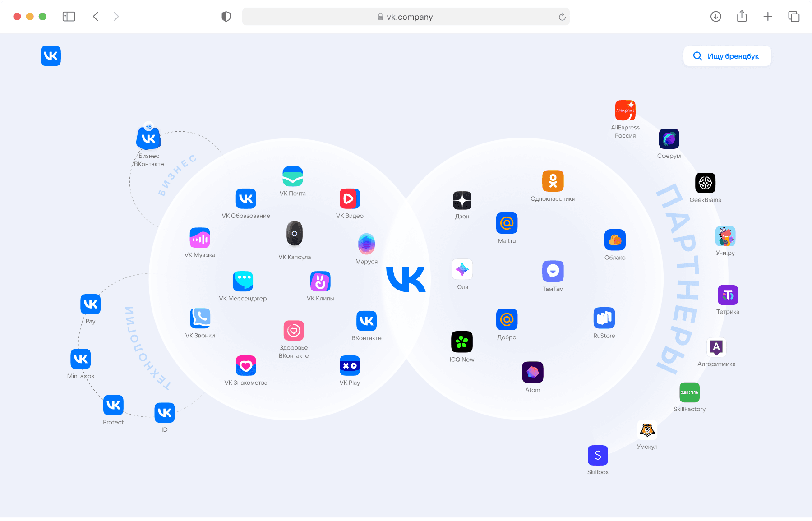Viewport: 812px width, 521px height.
Task: Click the ICQ New flower icon
Action: tap(462, 341)
